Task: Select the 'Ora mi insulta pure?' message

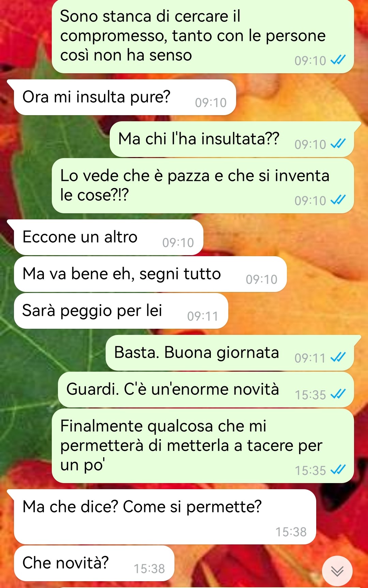Action: coord(125,97)
